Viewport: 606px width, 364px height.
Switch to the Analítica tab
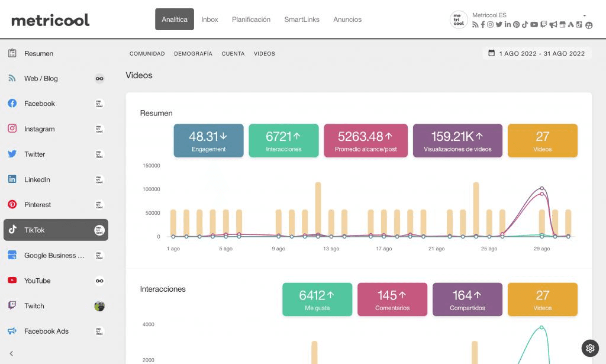[x=175, y=20]
